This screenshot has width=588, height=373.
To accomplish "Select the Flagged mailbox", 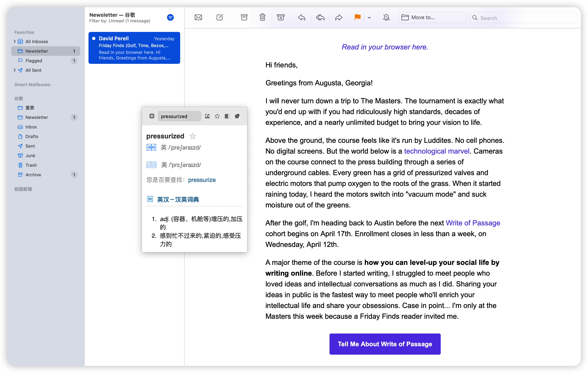I will pos(34,61).
